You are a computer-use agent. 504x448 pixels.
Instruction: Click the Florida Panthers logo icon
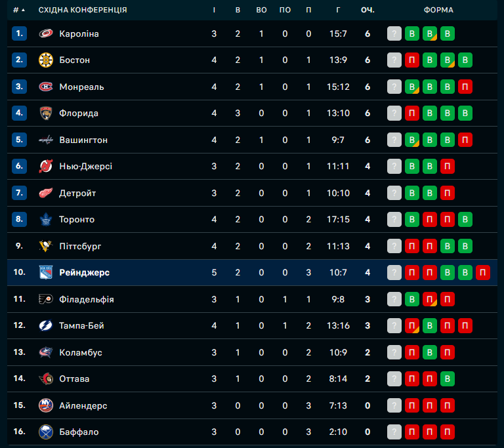[45, 113]
